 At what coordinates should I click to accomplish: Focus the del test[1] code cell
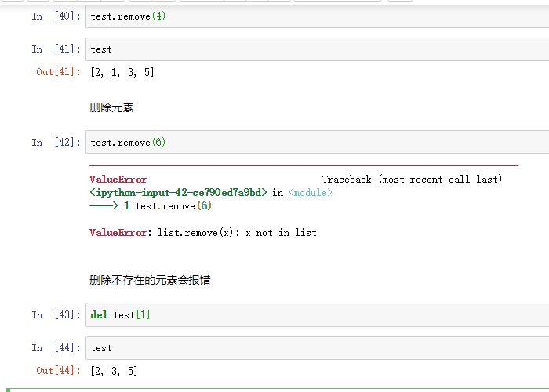tap(317, 314)
